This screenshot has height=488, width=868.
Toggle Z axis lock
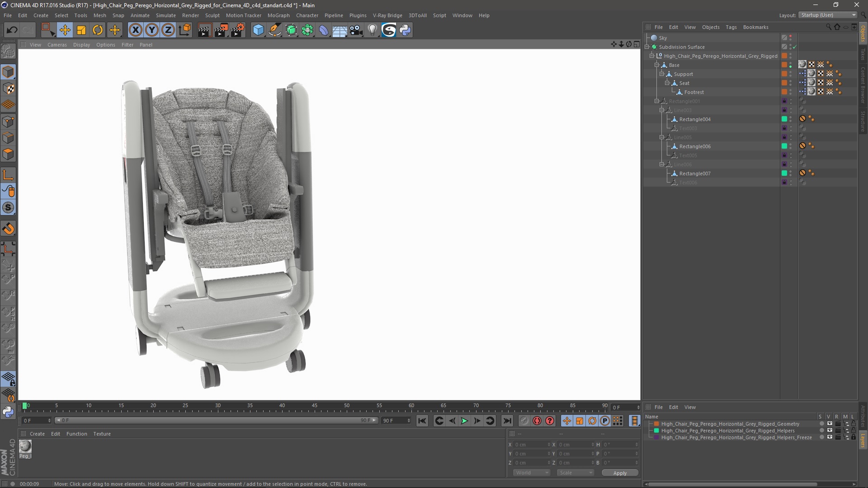(x=168, y=30)
